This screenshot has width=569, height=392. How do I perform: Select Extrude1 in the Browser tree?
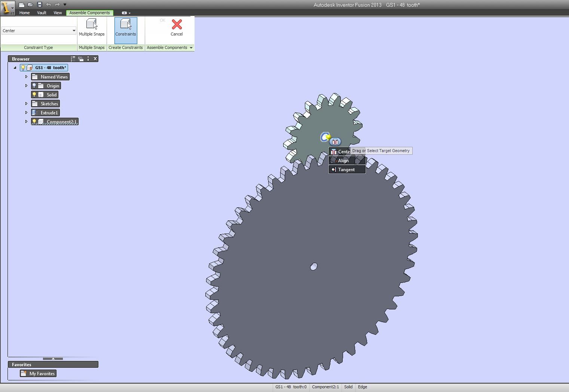[x=49, y=112]
